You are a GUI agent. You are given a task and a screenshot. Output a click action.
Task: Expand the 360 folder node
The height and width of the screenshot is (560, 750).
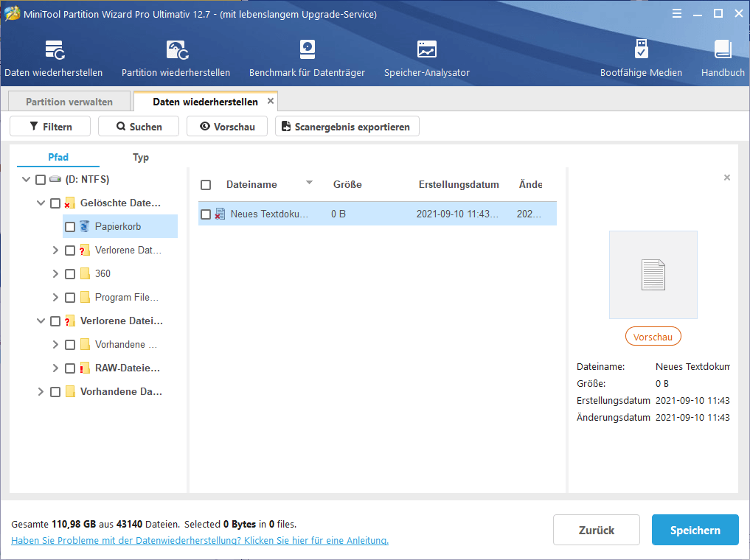(55, 274)
